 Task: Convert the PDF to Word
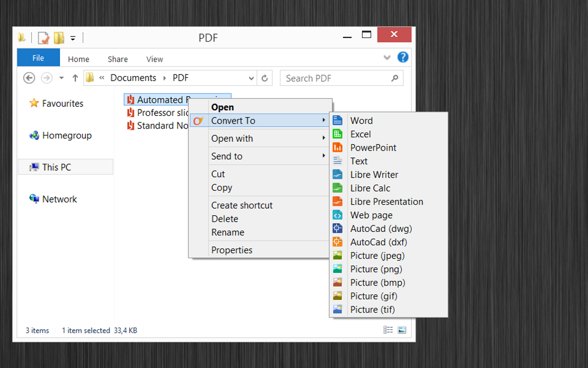(x=361, y=121)
